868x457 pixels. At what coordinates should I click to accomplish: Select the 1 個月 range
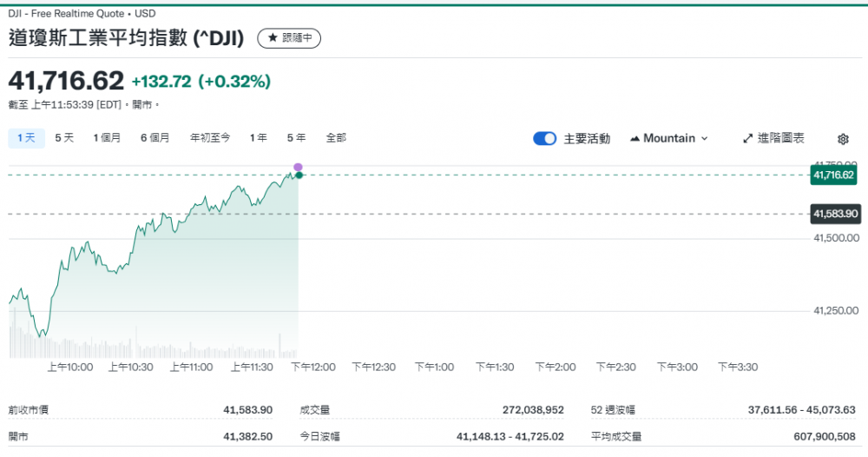[107, 137]
